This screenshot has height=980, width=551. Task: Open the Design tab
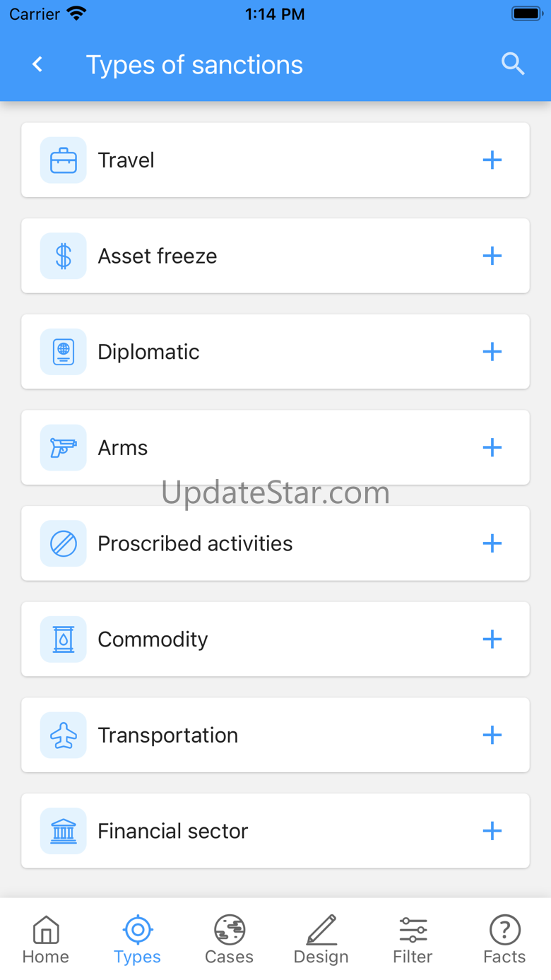coord(321,939)
